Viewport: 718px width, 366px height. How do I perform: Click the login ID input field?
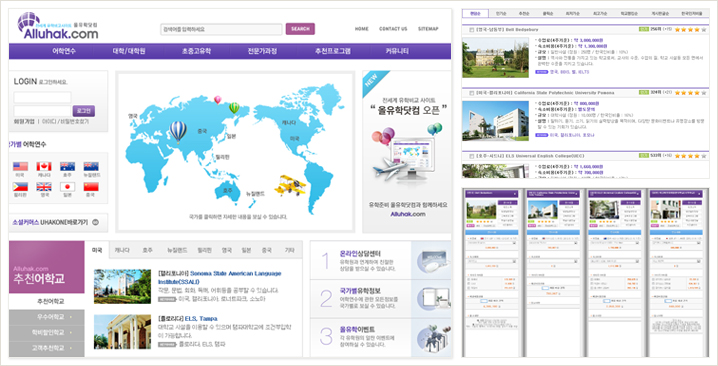click(42, 98)
